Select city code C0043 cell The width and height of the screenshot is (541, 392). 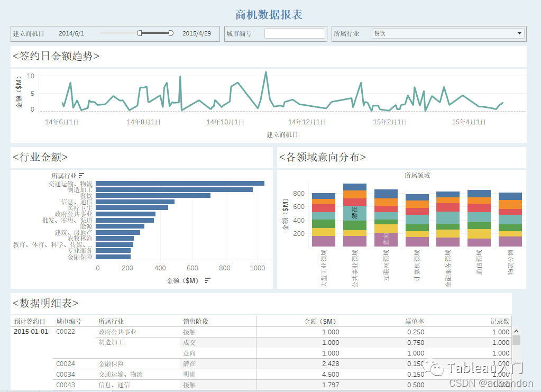click(x=66, y=385)
